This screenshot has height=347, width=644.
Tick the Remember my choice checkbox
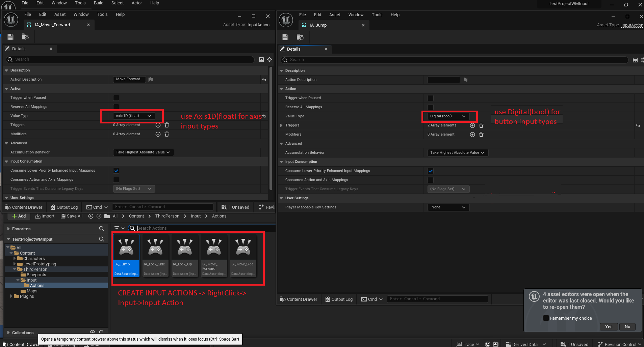[x=546, y=318]
